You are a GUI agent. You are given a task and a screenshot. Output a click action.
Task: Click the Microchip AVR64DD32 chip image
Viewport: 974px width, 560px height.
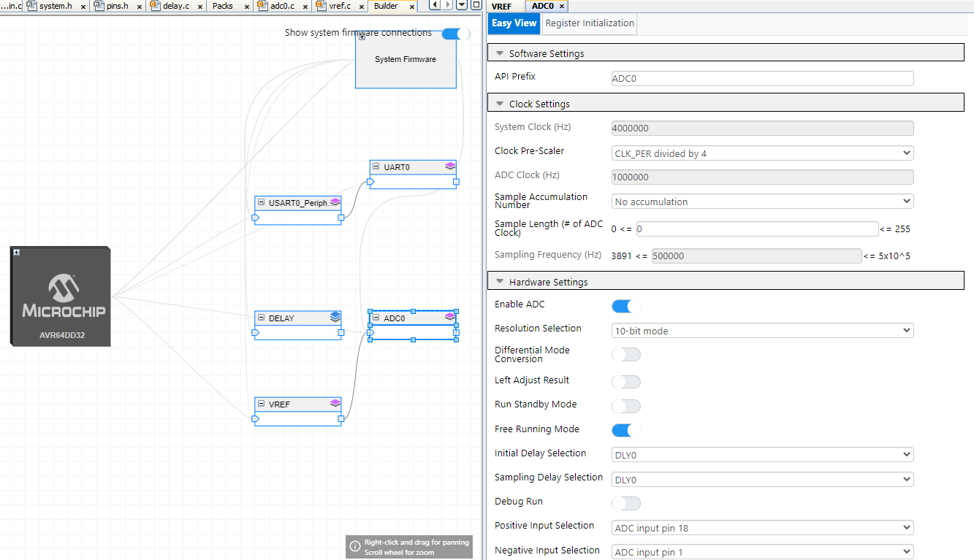[x=61, y=296]
